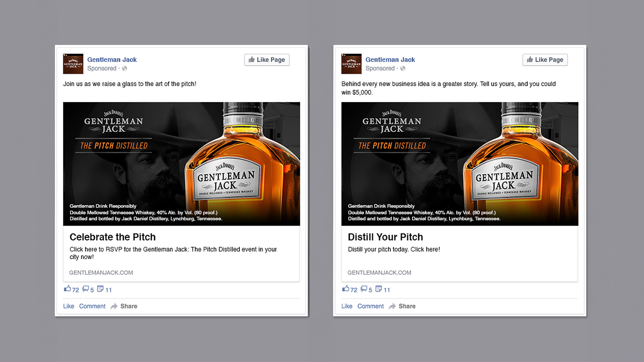Screen dimensions: 644x362
Task: Click Comment link at bottom of right ad
Action: 371,306
